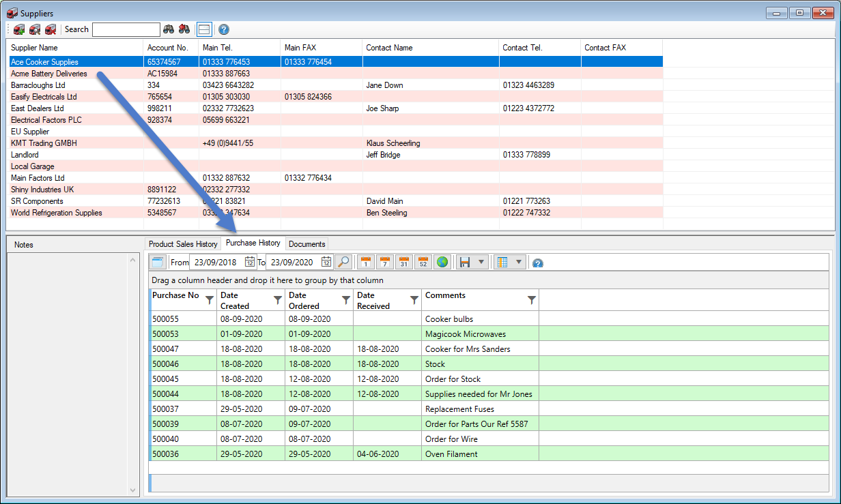Click the binoculars search icon
Screen dimensions: 841x504
169,29
